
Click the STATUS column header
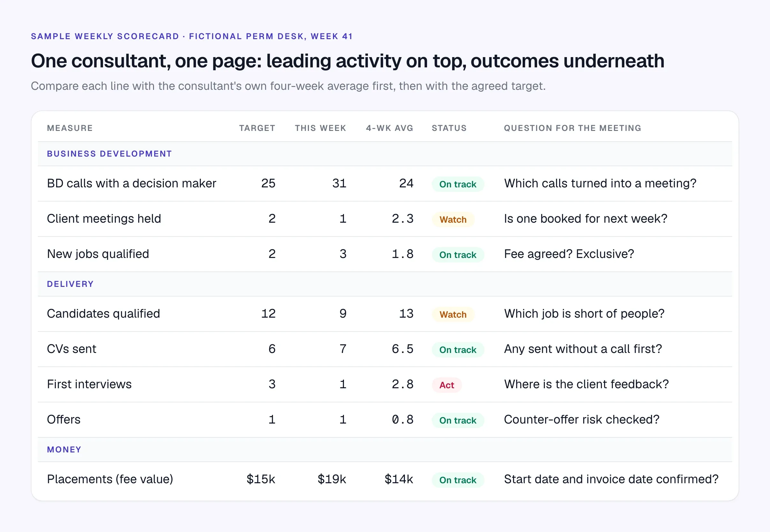449,128
